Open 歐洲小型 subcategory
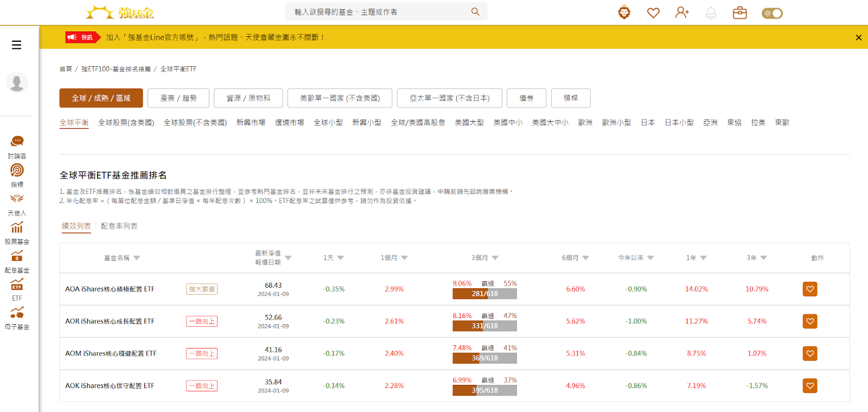 [616, 123]
